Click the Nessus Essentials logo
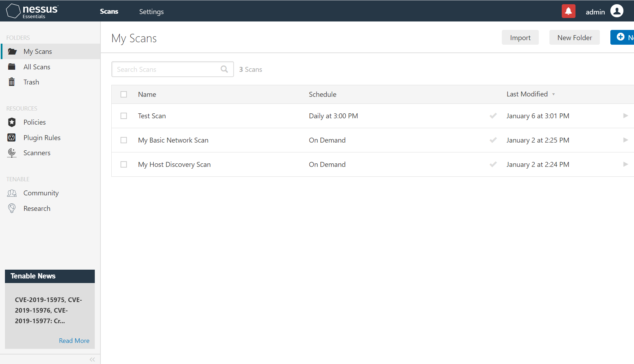 pos(32,11)
